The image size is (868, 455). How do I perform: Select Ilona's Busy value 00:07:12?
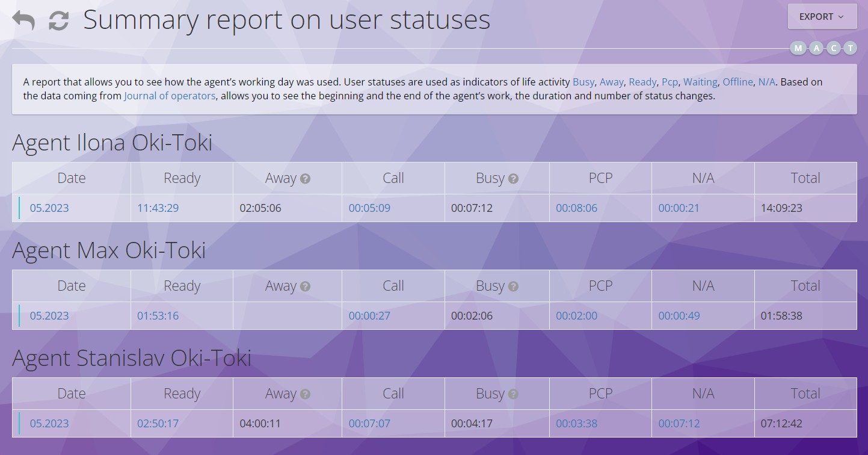point(472,208)
